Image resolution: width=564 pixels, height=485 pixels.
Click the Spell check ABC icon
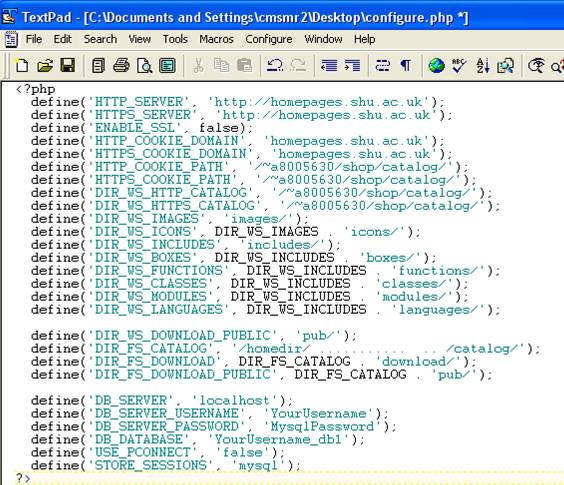[x=459, y=66]
